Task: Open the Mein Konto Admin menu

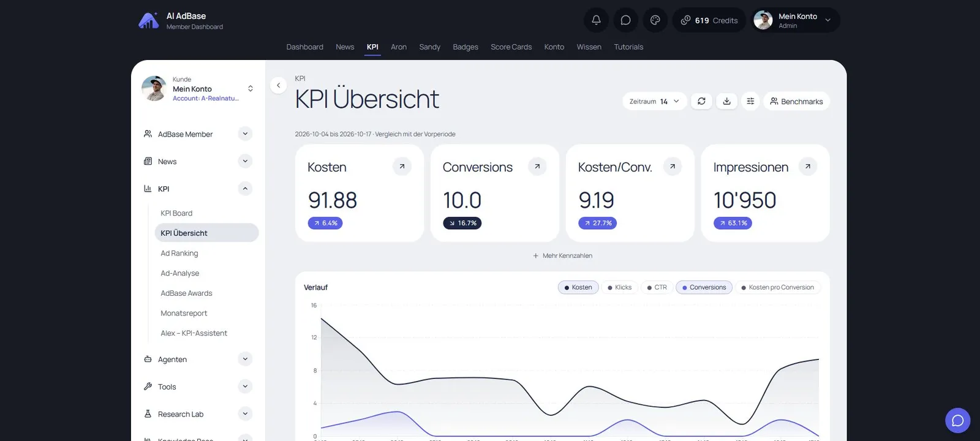Action: pos(796,20)
